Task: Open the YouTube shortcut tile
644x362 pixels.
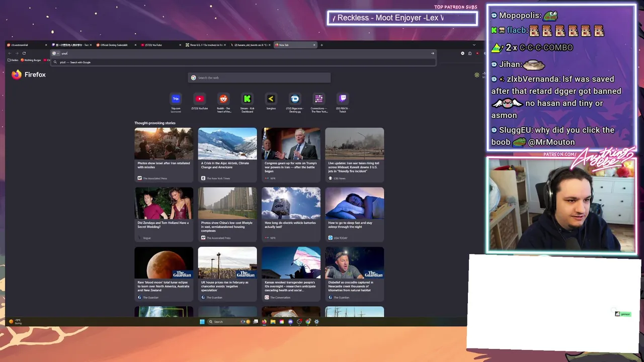Action: [199, 102]
